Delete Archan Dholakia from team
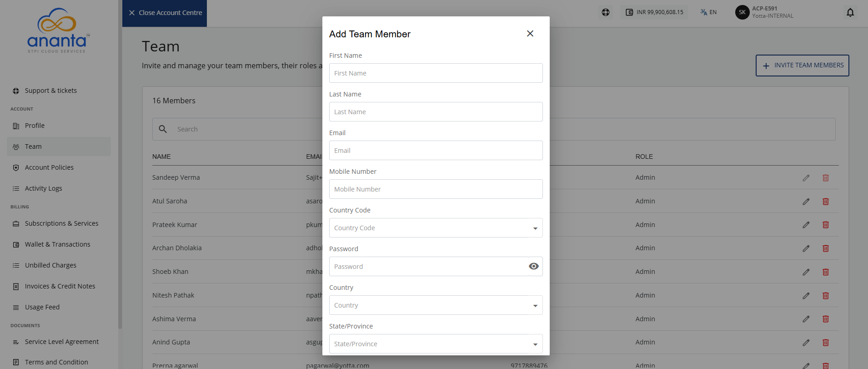868x369 pixels. click(826, 248)
